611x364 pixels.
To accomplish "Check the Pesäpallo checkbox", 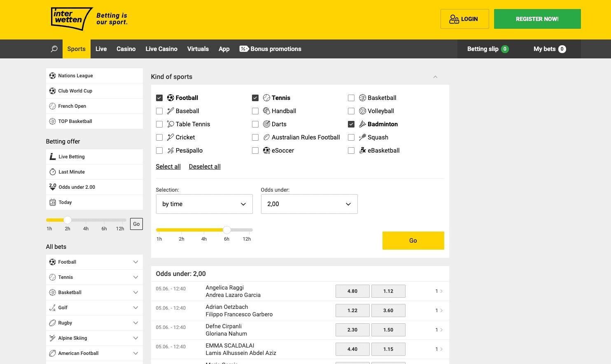I will pyautogui.click(x=159, y=151).
